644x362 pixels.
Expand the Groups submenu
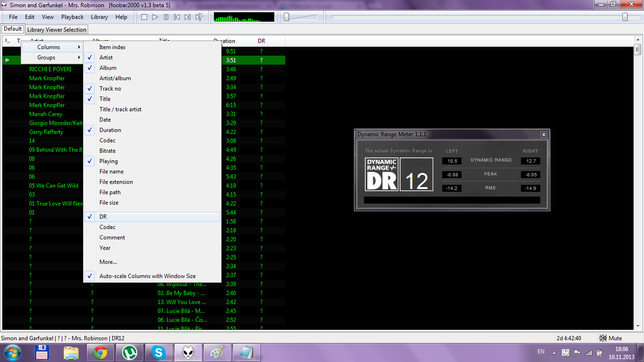(x=52, y=57)
